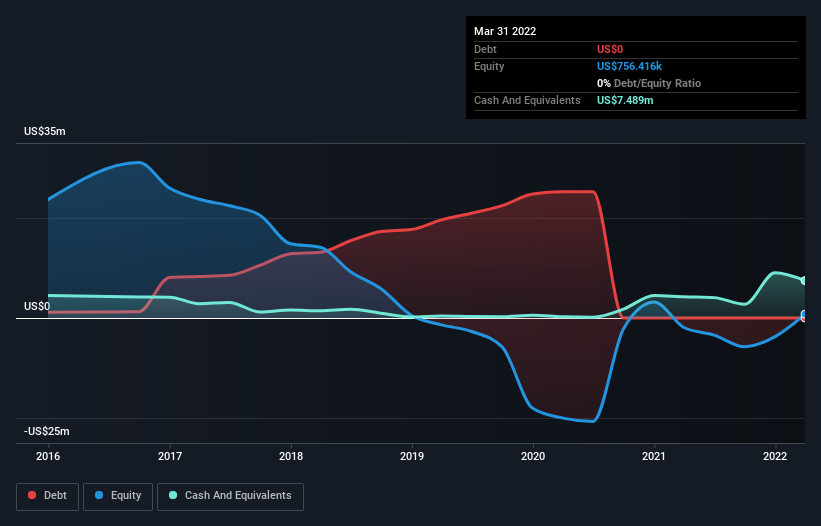Toggle the Debt series legend button
The image size is (821, 526).
pyautogui.click(x=47, y=496)
